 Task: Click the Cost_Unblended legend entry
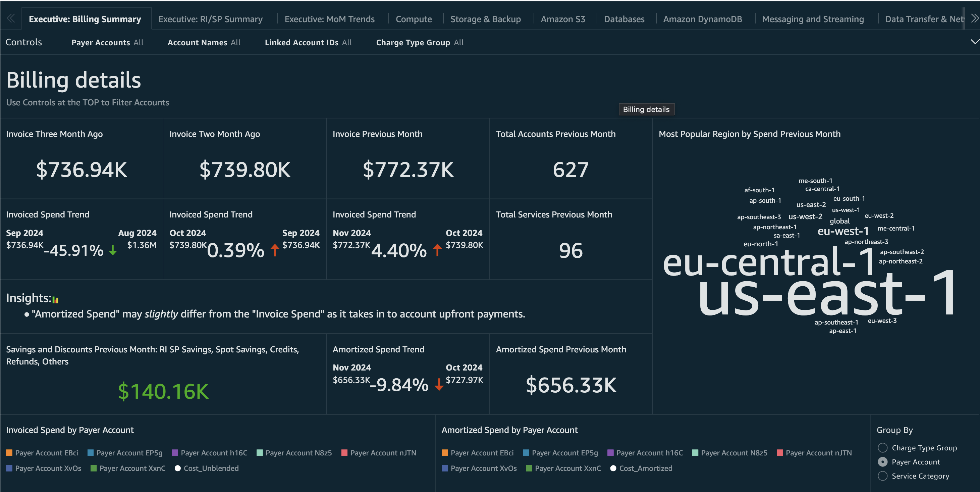(x=212, y=468)
